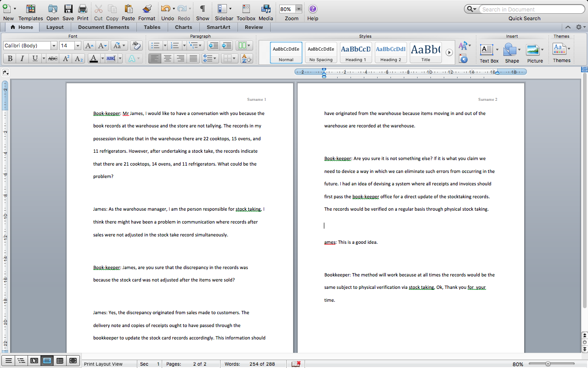Toggle bold formatting
This screenshot has height=368, width=588.
(x=10, y=58)
